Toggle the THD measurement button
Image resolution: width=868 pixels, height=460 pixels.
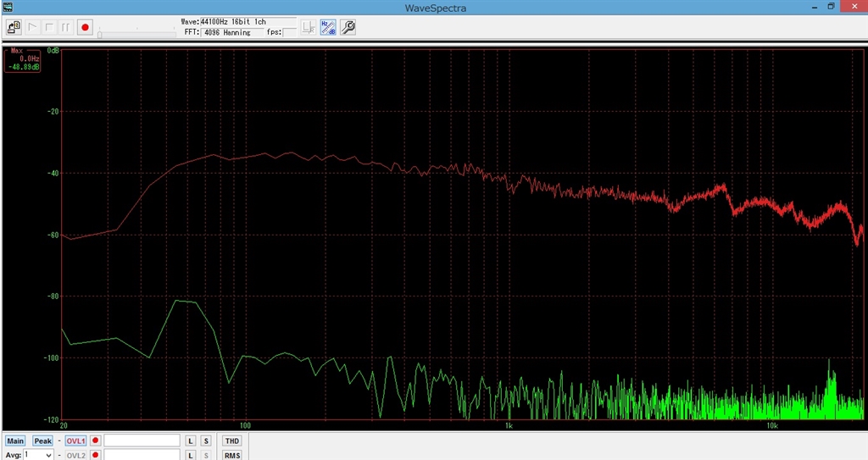coord(232,441)
